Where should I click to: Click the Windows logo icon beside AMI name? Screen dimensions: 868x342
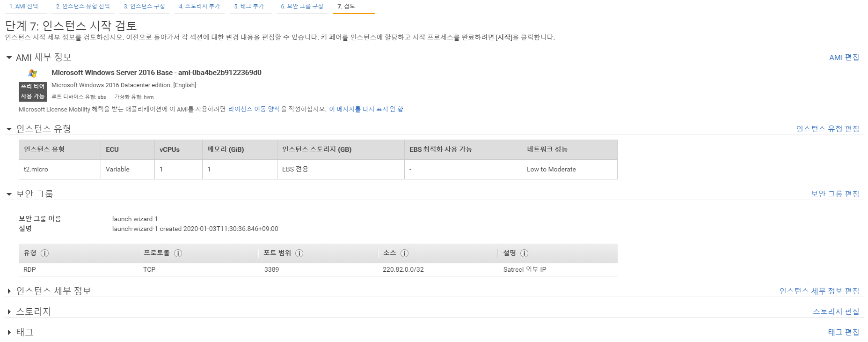(x=32, y=73)
